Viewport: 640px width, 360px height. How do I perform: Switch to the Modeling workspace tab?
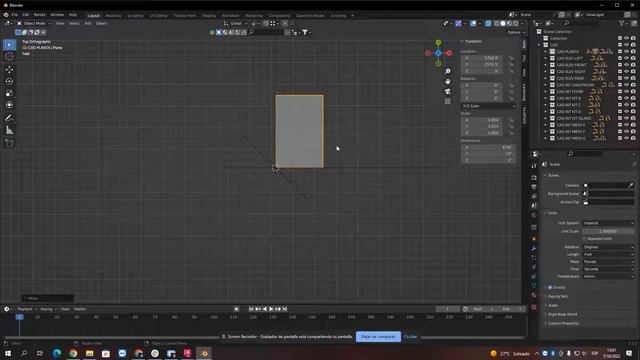(113, 16)
